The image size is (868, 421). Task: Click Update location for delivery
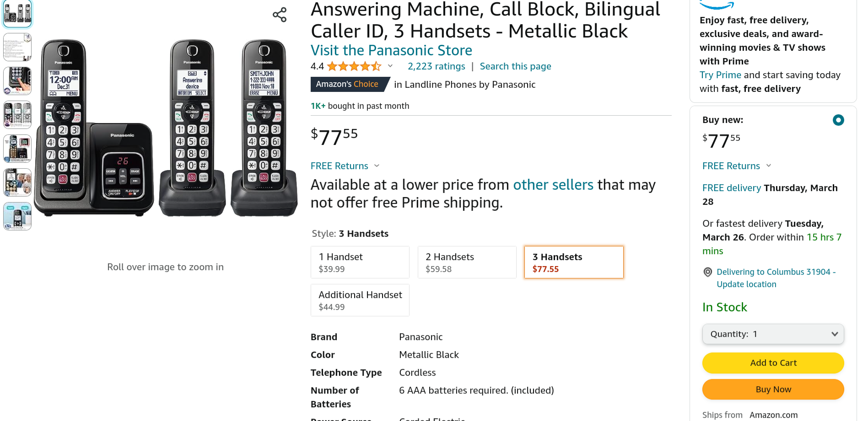click(x=746, y=284)
